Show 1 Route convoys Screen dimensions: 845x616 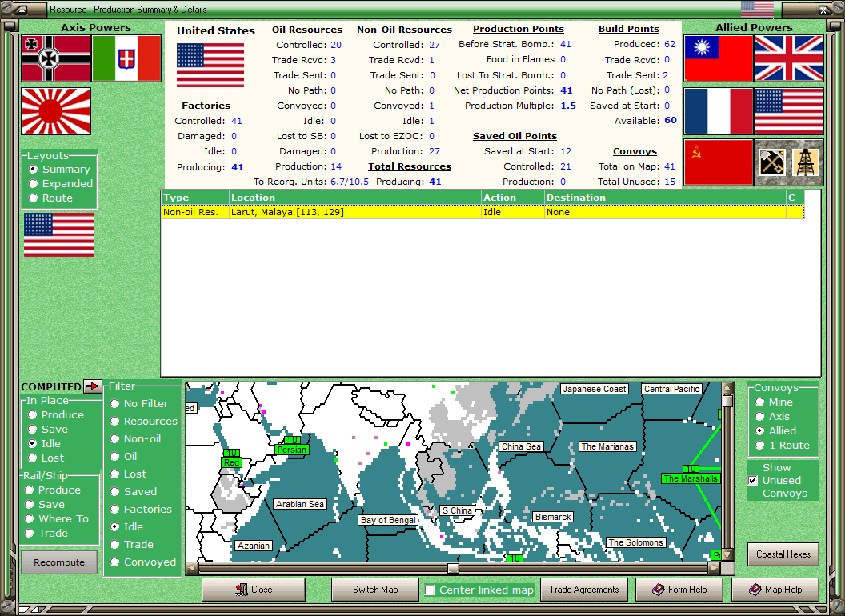[783, 446]
